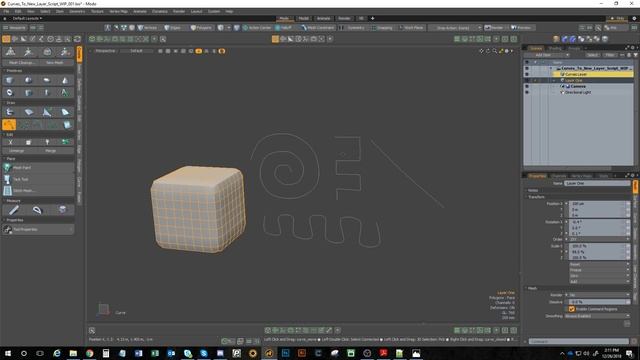Toggle Symmetry in the top toolbar

coord(353,28)
